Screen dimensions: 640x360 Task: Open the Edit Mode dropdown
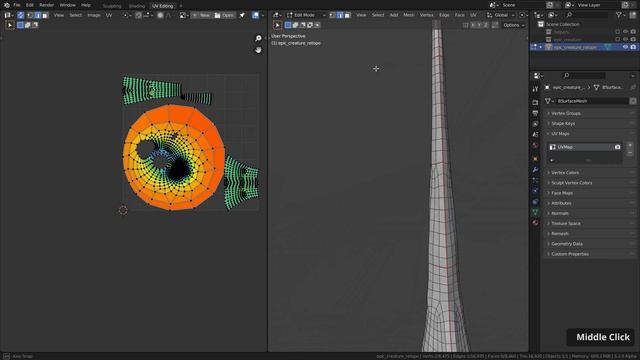click(x=305, y=15)
